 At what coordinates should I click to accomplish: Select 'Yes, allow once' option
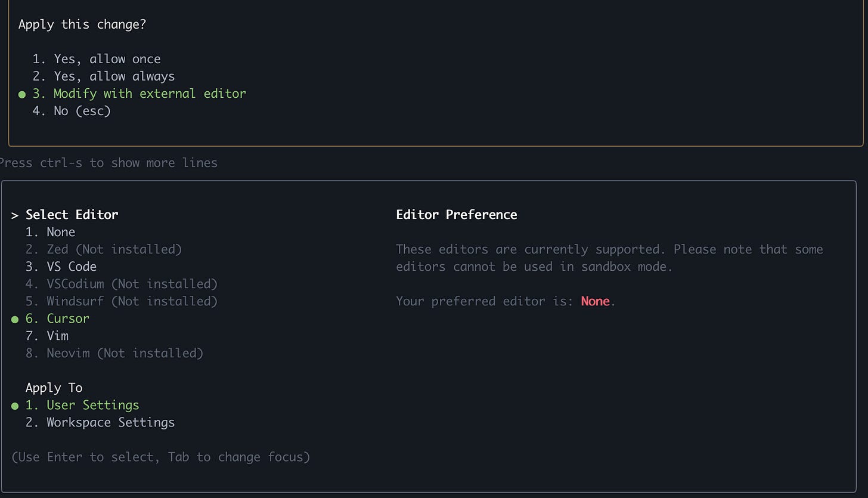(107, 58)
